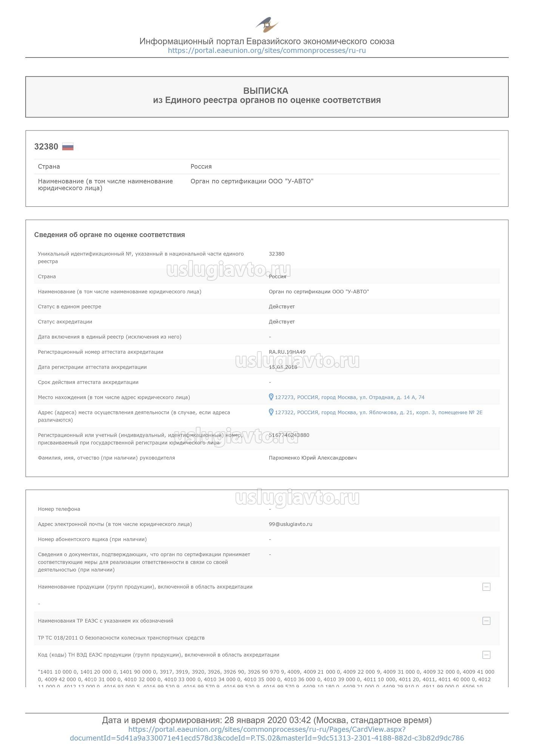Click the Статус аккредитации row label

[x=65, y=322]
